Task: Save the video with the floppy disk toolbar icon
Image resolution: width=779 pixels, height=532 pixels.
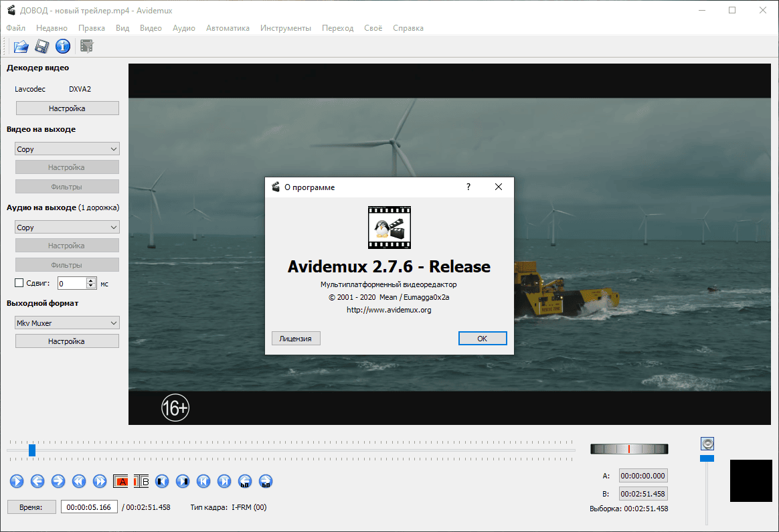Action: point(41,46)
